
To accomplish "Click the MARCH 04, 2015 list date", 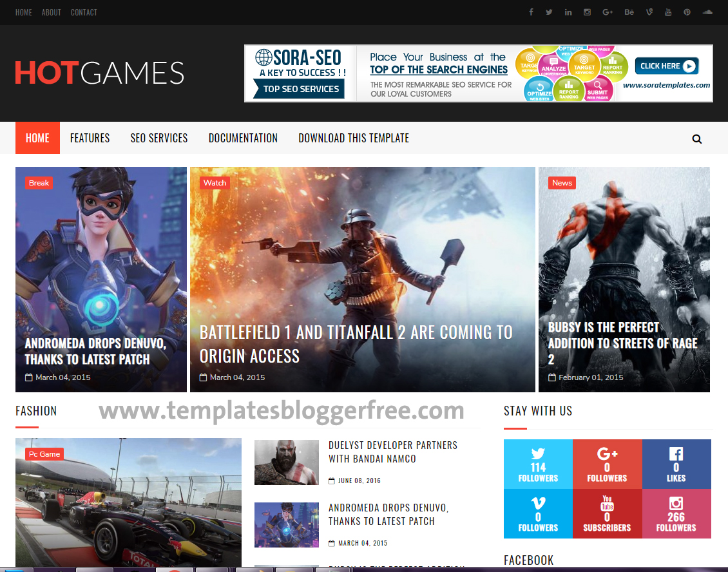I will pos(362,543).
